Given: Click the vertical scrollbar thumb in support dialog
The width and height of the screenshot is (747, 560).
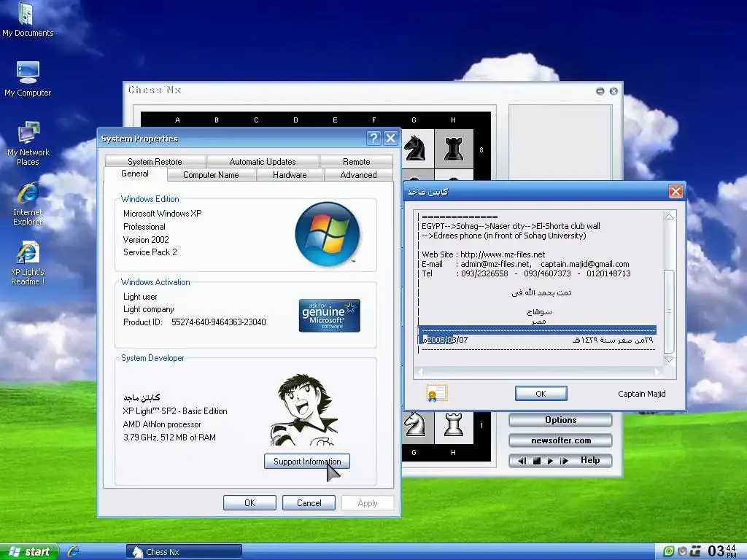Looking at the screenshot, I should [x=669, y=311].
